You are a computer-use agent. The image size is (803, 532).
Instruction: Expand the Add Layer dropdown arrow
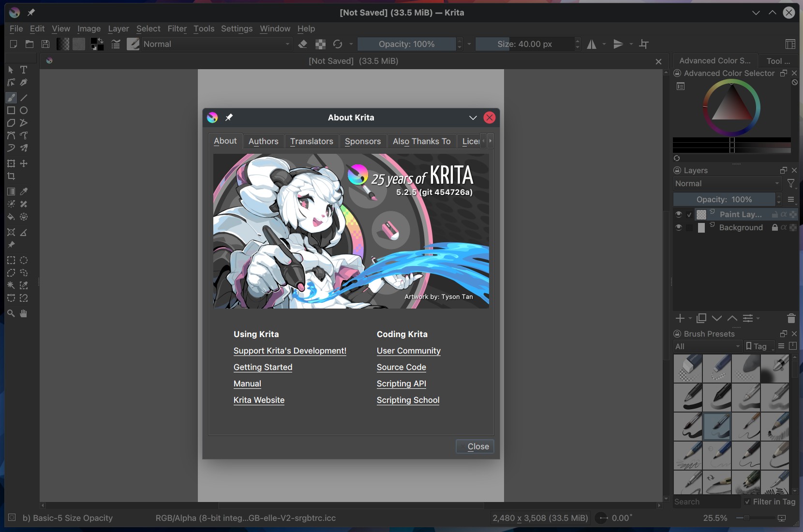(690, 318)
